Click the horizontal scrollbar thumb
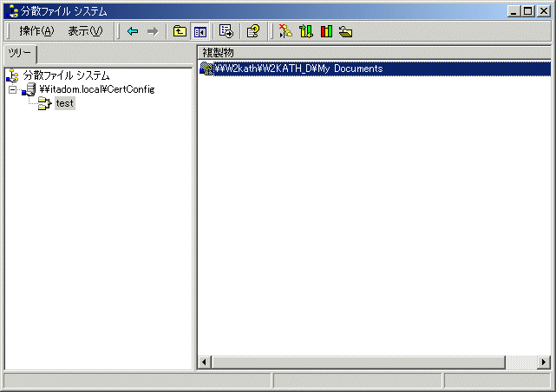This screenshot has height=392, width=556. [x=358, y=363]
